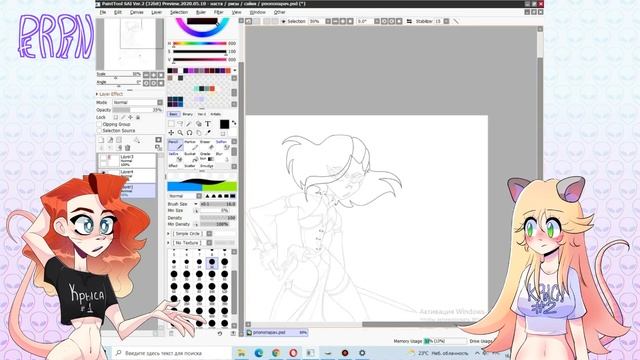Screen dimensions: 640x360
Task: Open the Canvas menu
Action: click(137, 12)
